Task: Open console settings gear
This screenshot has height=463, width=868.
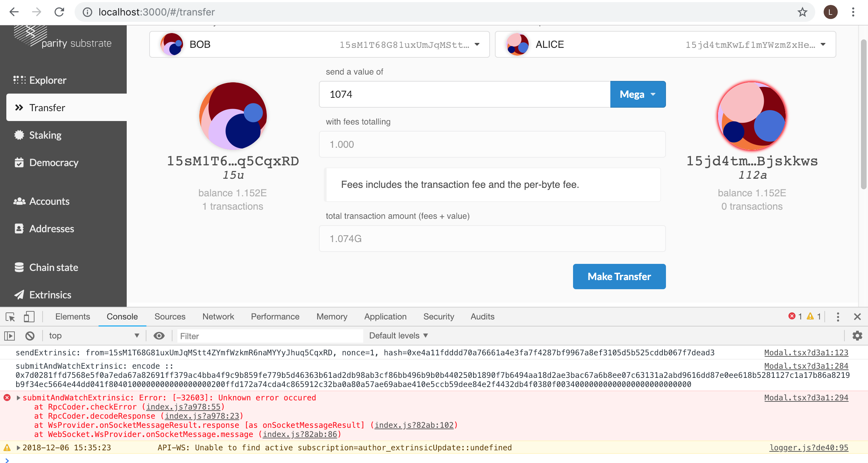Action: coord(857,336)
